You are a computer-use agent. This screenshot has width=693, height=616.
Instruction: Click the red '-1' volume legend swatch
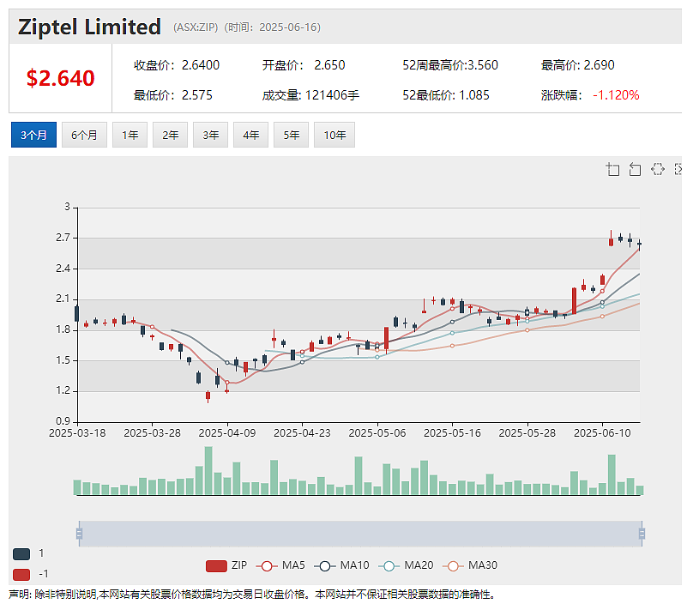pos(21,575)
